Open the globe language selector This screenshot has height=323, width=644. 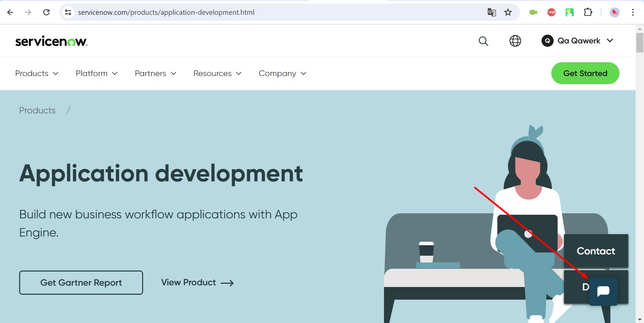click(x=515, y=41)
